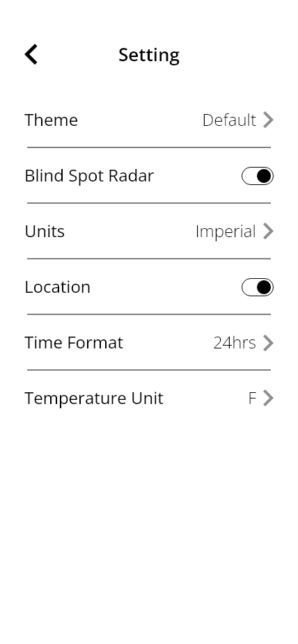Image resolution: width=298 pixels, height=644 pixels.
Task: Tap the chevron next to Default theme
Action: [x=268, y=120]
